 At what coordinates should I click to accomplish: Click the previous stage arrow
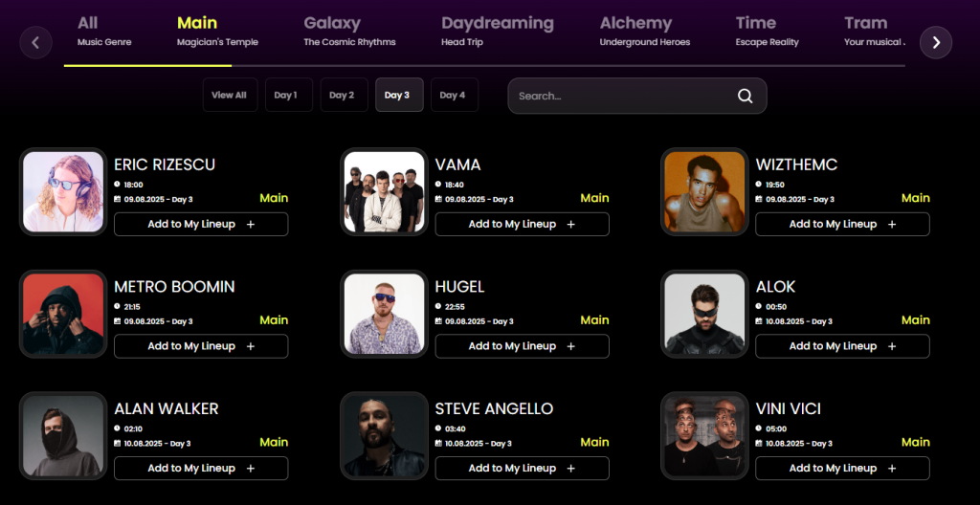click(35, 42)
